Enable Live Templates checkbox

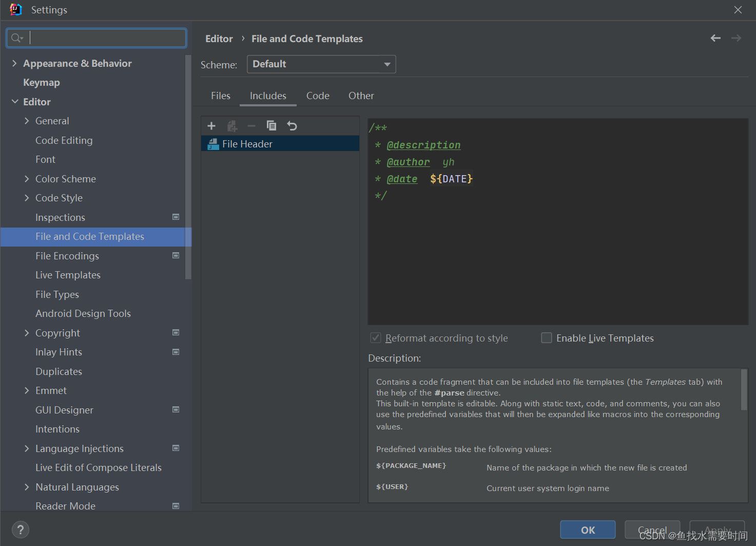[547, 338]
